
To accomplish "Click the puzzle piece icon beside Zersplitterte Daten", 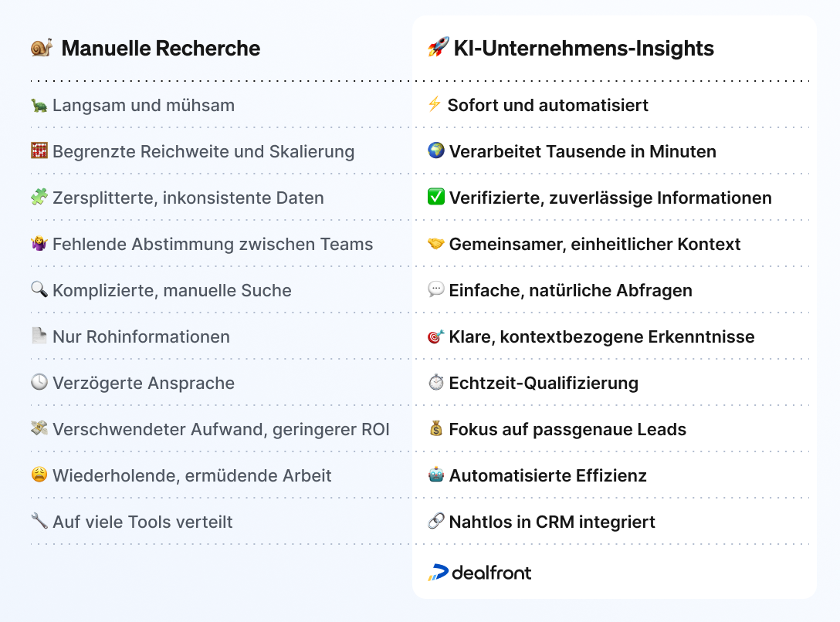I will pos(39,197).
